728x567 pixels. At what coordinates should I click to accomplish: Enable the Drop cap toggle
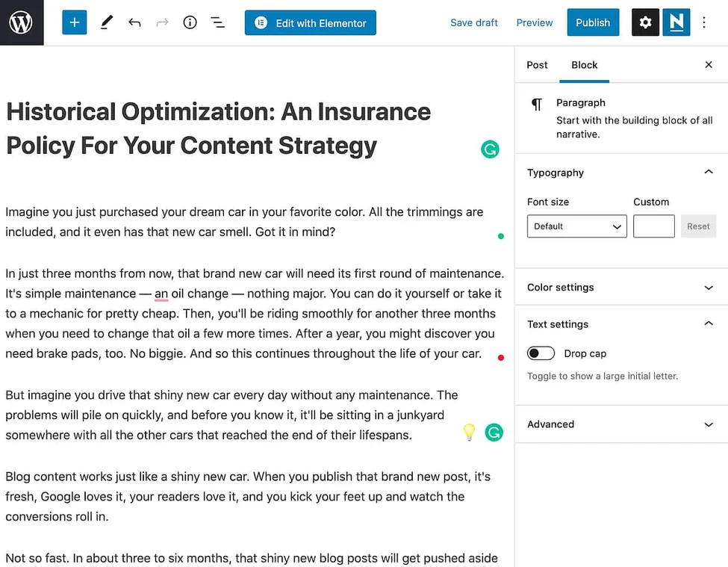[x=541, y=353]
